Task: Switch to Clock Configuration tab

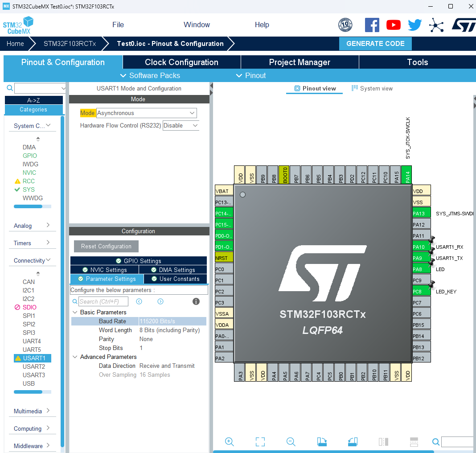Action: pyautogui.click(x=181, y=62)
